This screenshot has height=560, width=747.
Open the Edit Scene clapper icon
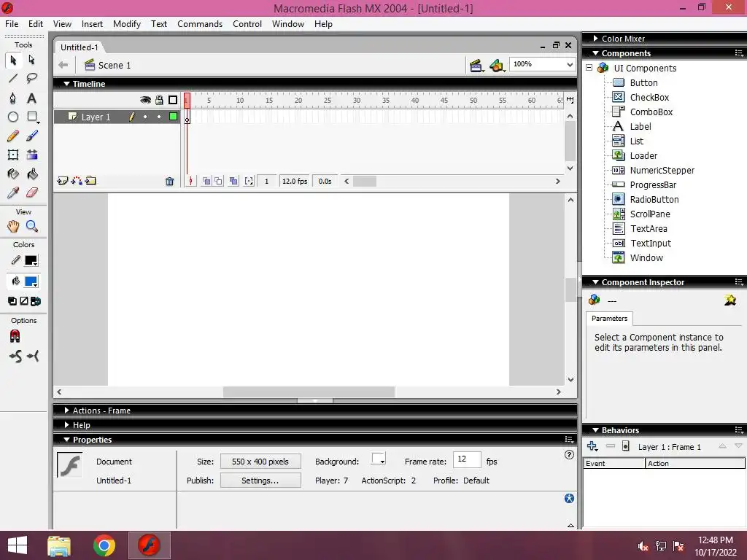[476, 66]
